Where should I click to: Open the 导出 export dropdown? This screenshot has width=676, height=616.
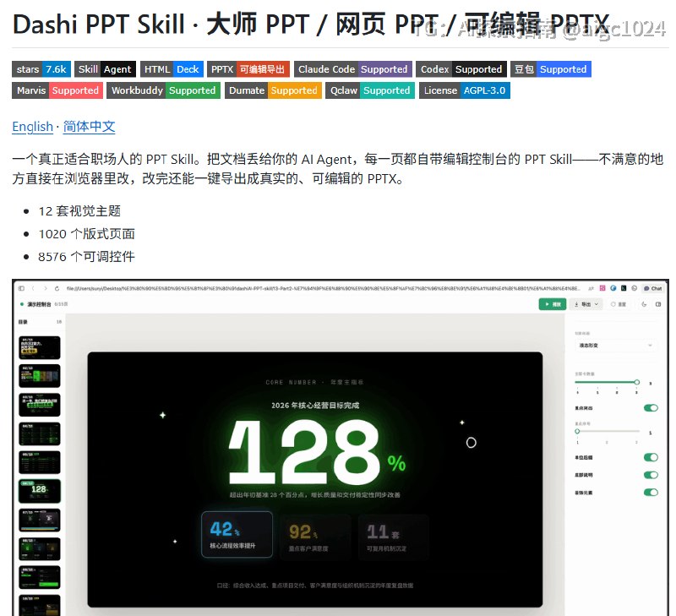point(586,304)
